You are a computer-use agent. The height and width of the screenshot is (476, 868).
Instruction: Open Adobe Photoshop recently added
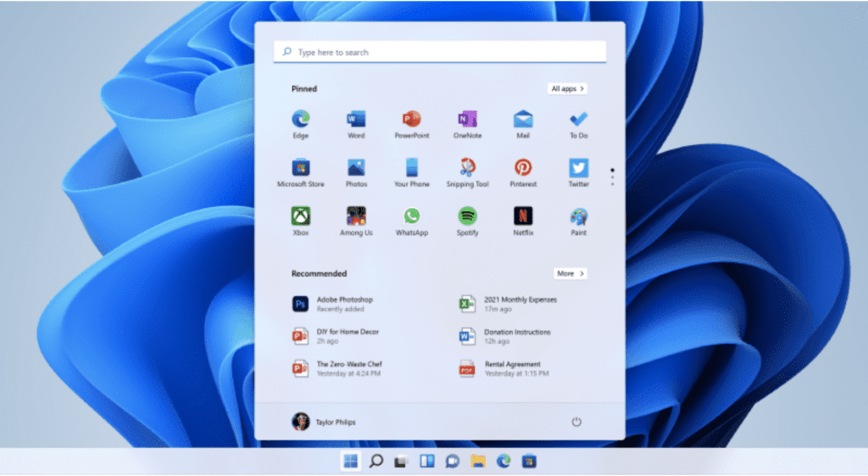332,305
